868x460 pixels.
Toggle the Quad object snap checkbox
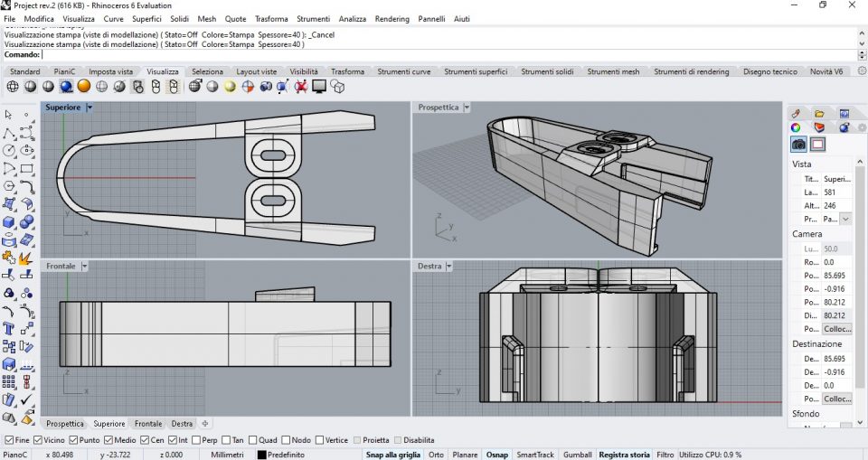click(x=253, y=439)
